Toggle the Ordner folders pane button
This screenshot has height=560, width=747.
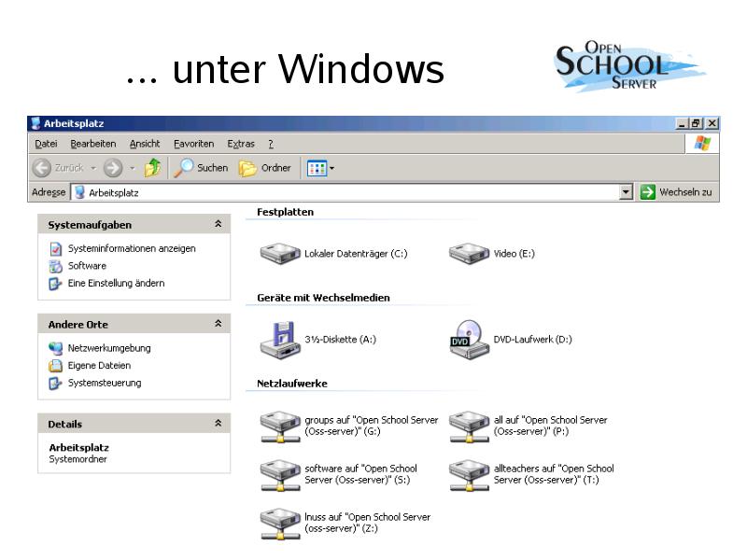click(265, 168)
